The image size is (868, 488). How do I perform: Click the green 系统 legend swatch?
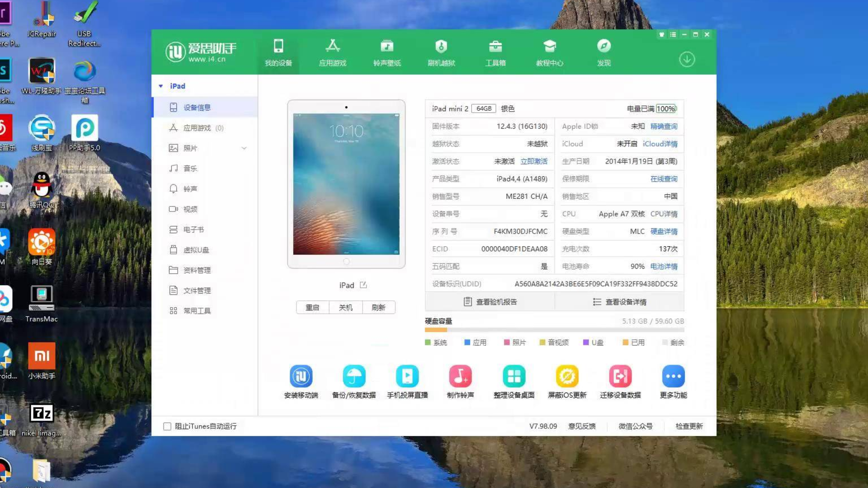pos(428,343)
